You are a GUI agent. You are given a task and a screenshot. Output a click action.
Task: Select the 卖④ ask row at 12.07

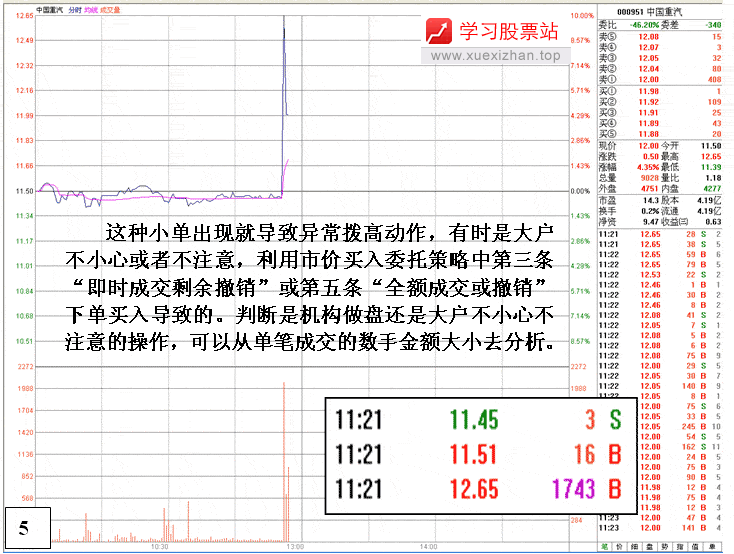(660, 47)
